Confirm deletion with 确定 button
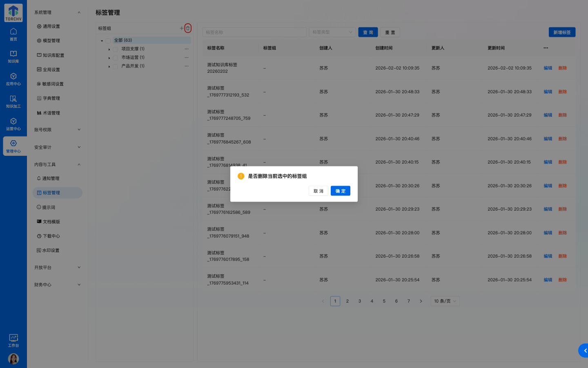This screenshot has height=368, width=588. (x=340, y=191)
